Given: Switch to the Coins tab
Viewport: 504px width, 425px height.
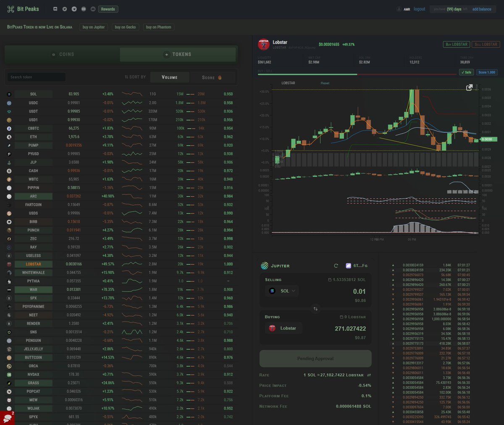Looking at the screenshot, I should point(63,54).
